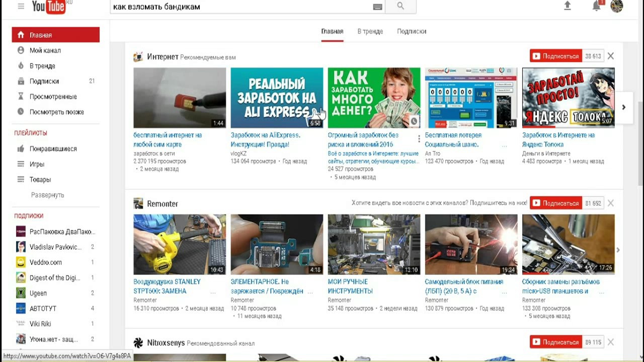Screen dimensions: 644x362
Task: Click the Посмотреть позже clock icon
Action: (x=21, y=112)
